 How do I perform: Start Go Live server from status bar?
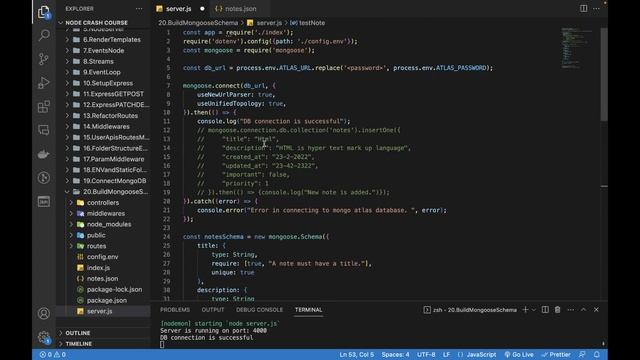[519, 354]
